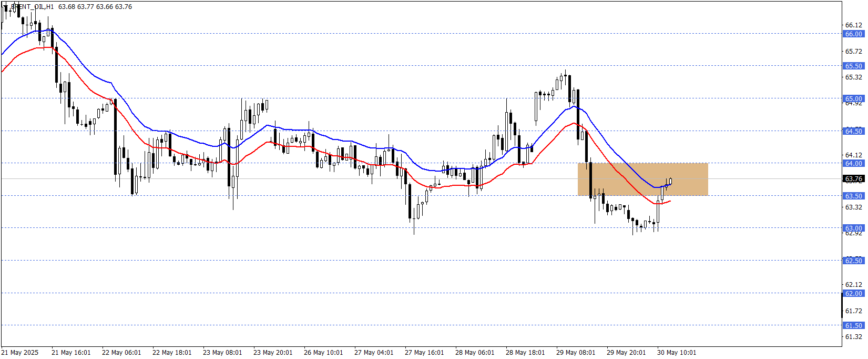
Task: Click the 62.50 price level label
Action: pyautogui.click(x=853, y=261)
